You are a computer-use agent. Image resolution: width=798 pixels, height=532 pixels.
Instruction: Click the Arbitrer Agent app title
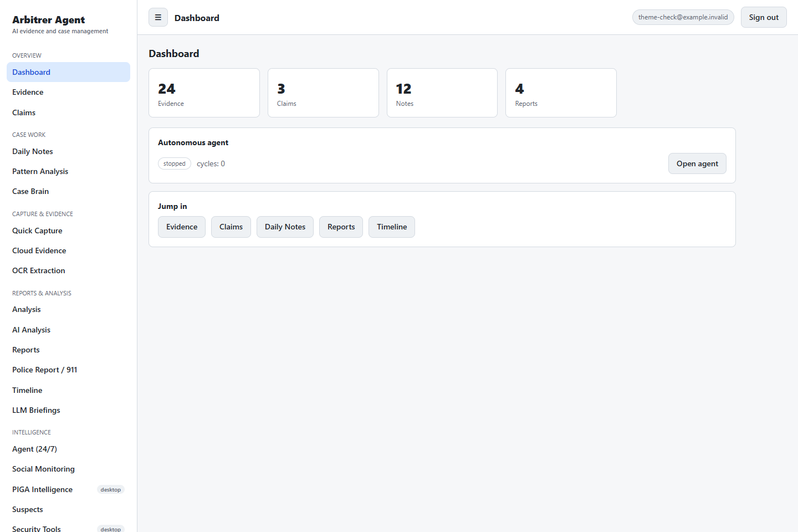pos(49,20)
